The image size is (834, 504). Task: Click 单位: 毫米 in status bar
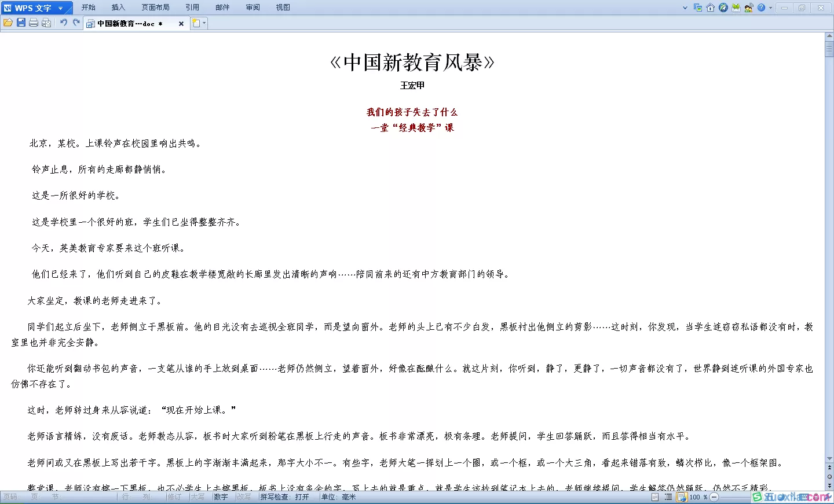(x=339, y=497)
